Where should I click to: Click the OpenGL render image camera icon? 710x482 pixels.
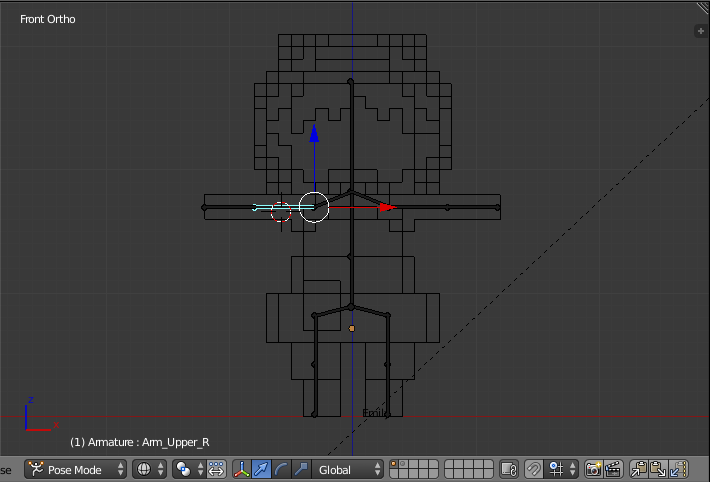tap(593, 469)
